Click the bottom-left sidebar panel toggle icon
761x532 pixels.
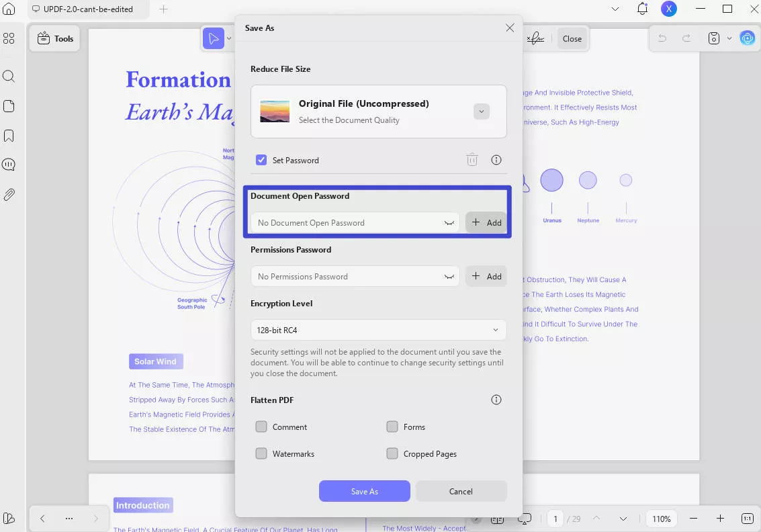[9, 519]
